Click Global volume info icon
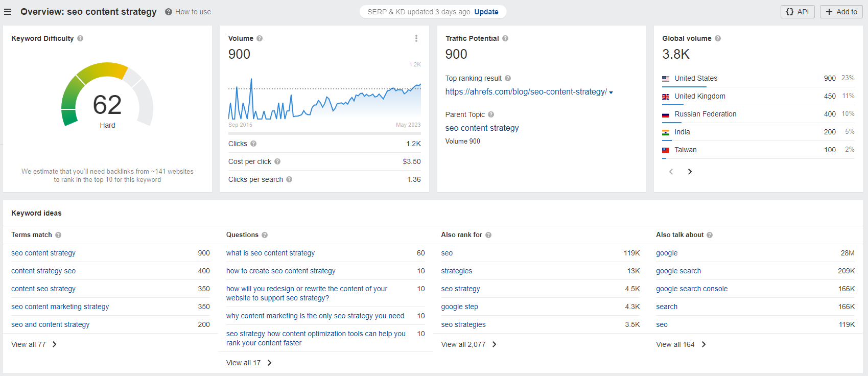This screenshot has width=868, height=376. click(718, 38)
